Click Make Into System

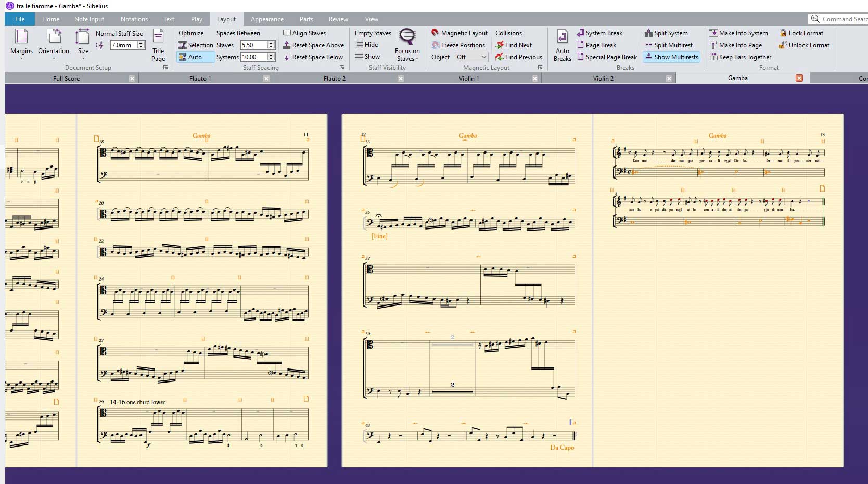738,33
